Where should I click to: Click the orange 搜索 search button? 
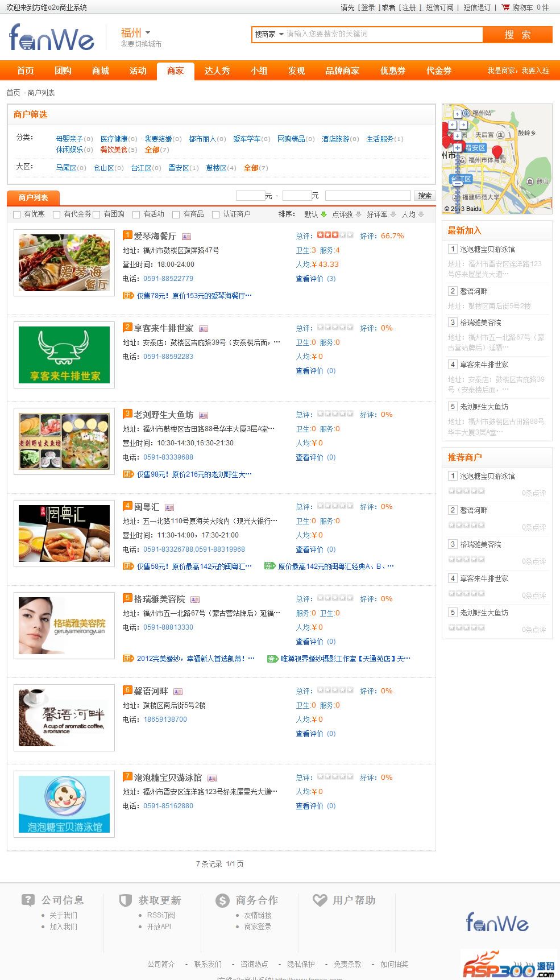click(x=517, y=35)
